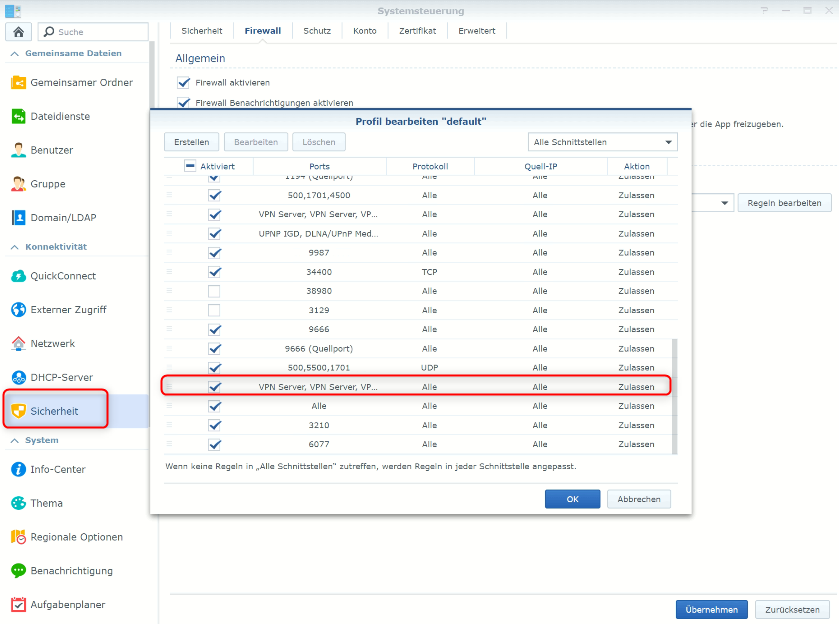
Task: Open the Alle Schnittstellen dropdown
Action: coord(601,143)
